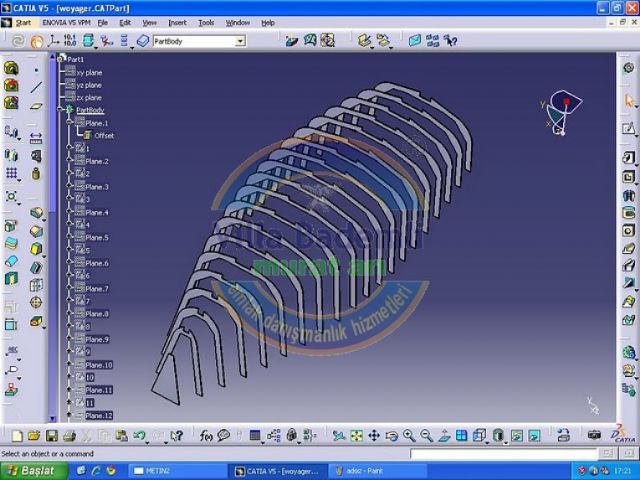Image resolution: width=640 pixels, height=480 pixels.
Task: Select the Pan view icon
Action: 374,436
